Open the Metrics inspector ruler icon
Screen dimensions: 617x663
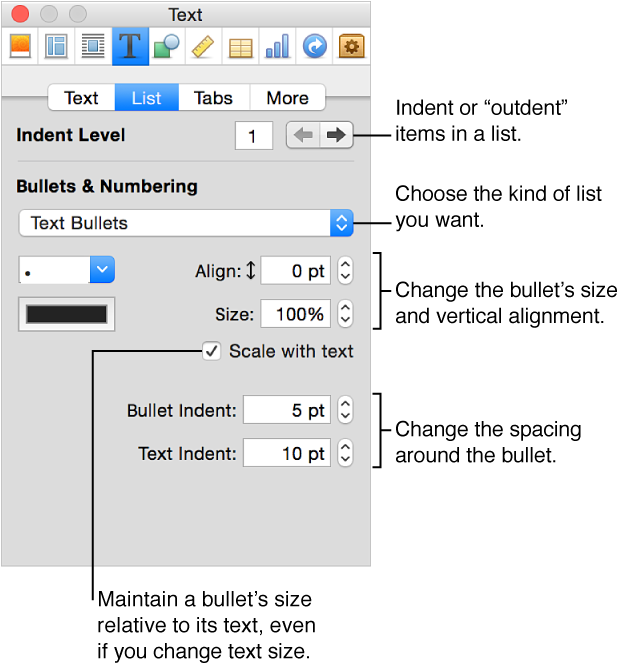(x=204, y=46)
